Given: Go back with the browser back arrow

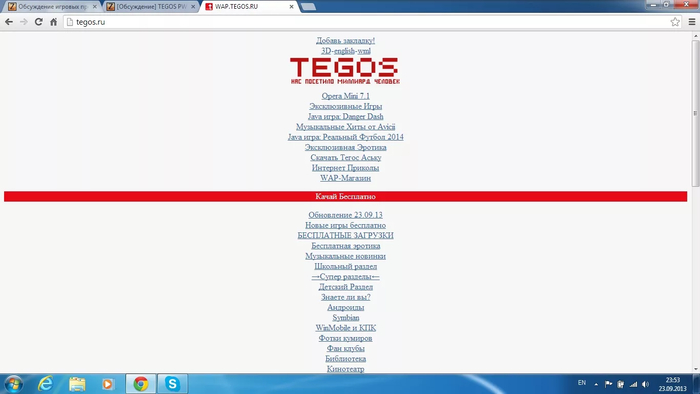Looking at the screenshot, I should (9, 22).
